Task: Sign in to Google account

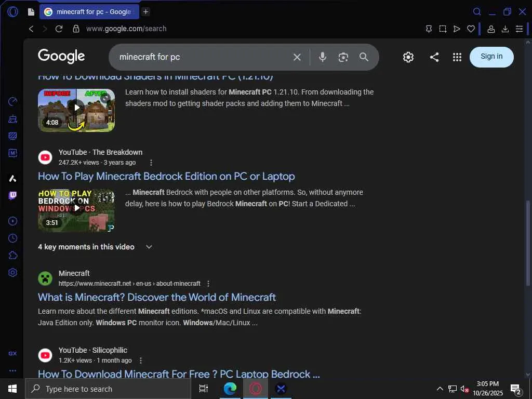Action: 491,57
